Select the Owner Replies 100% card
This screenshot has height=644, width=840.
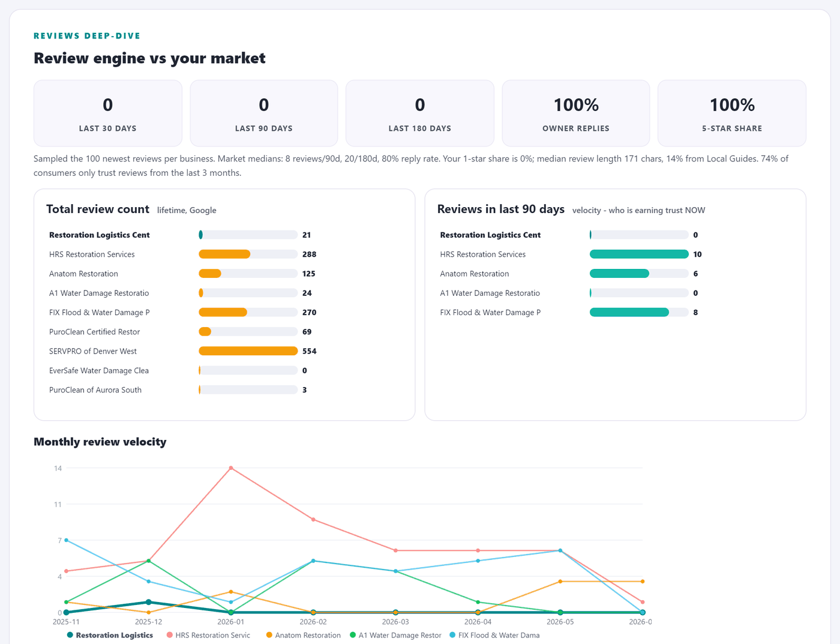click(576, 113)
